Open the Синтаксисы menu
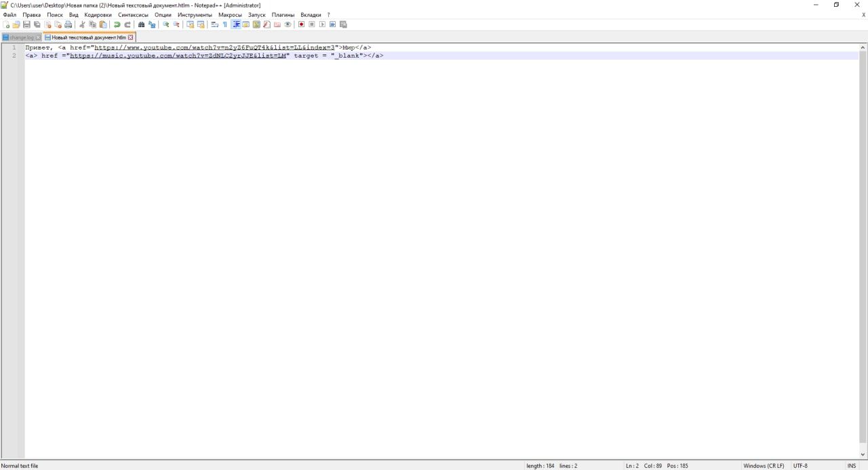The height and width of the screenshot is (470, 868). [133, 14]
